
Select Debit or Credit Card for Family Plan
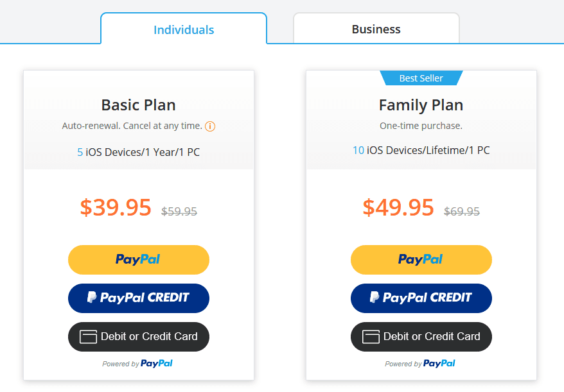pyautogui.click(x=421, y=337)
